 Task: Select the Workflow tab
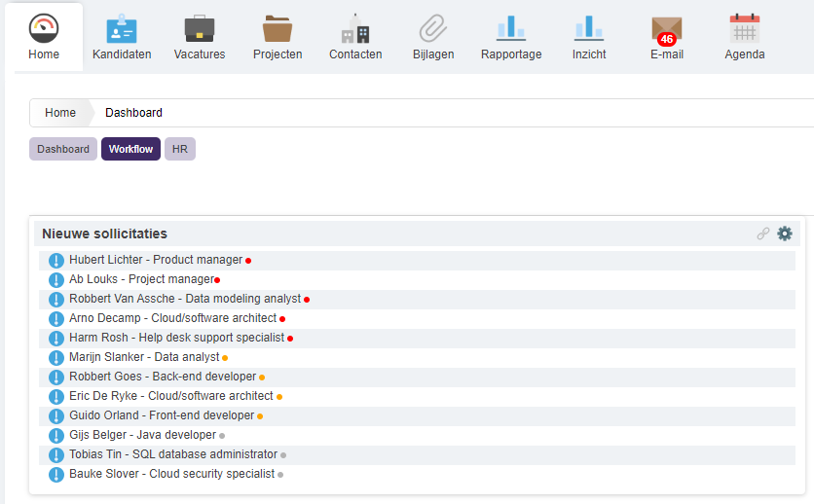[130, 149]
